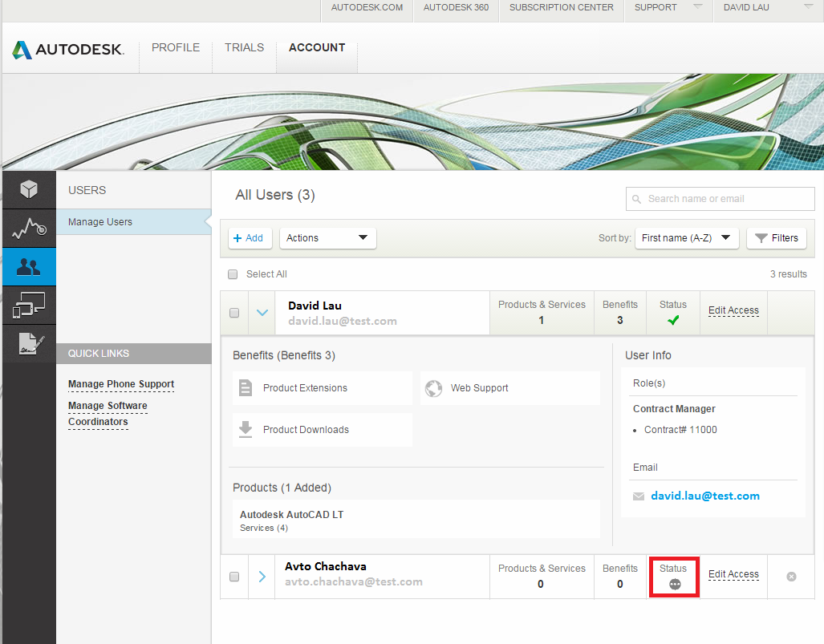
Task: Click the David Lau user name
Action: [x=315, y=306]
